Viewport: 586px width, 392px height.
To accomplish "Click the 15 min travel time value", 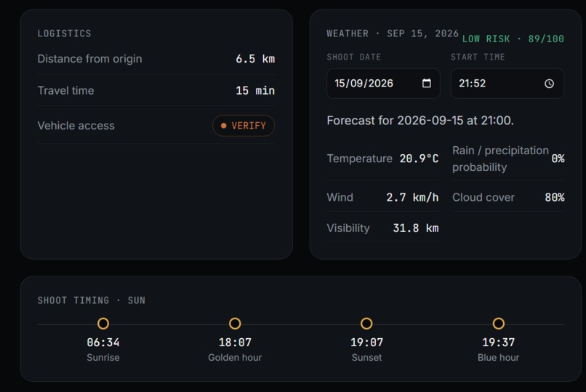I will [x=255, y=90].
